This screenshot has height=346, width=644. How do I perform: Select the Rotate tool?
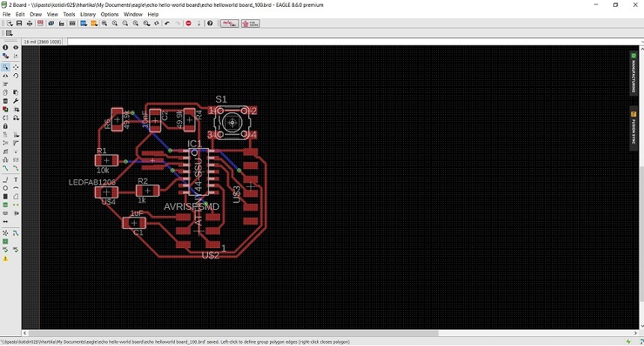16,76
